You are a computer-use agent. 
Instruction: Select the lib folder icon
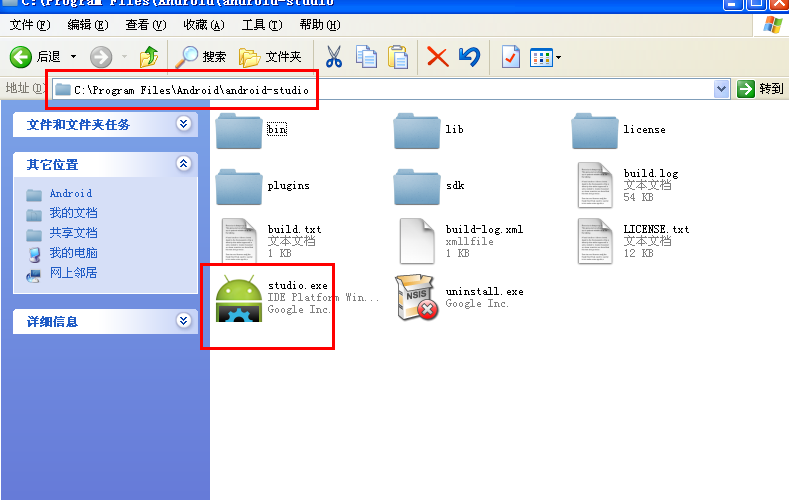point(417,131)
